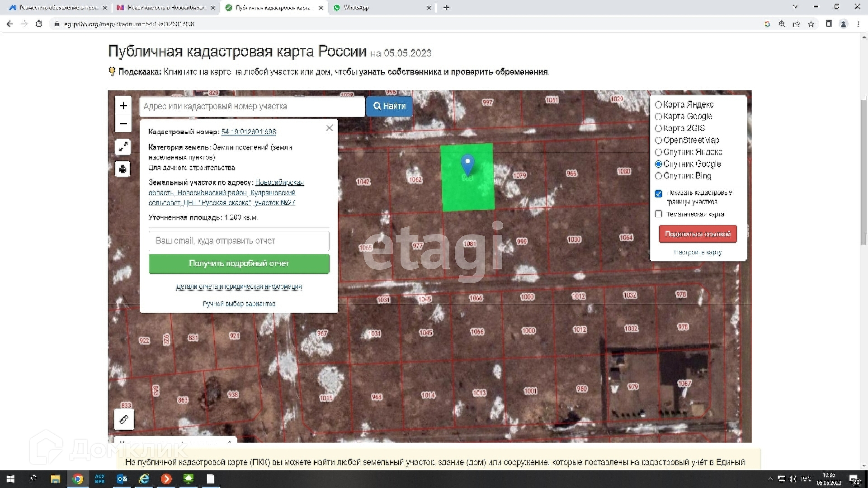Select Спутник Bing radio option
Viewport: 868px width, 488px height.
[x=659, y=176]
